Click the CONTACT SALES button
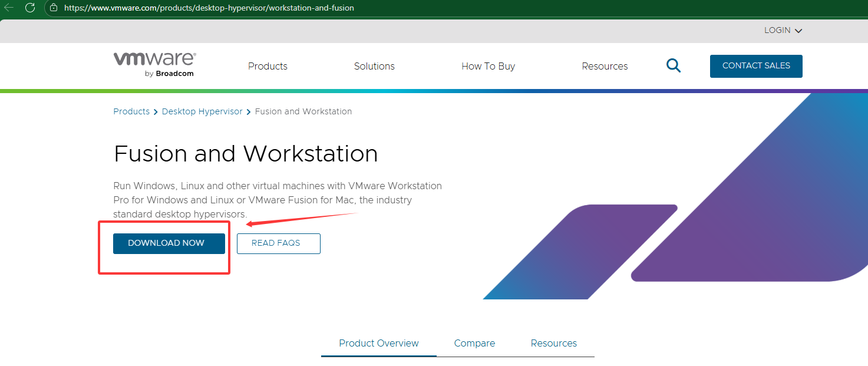This screenshot has width=868, height=366. coord(756,66)
